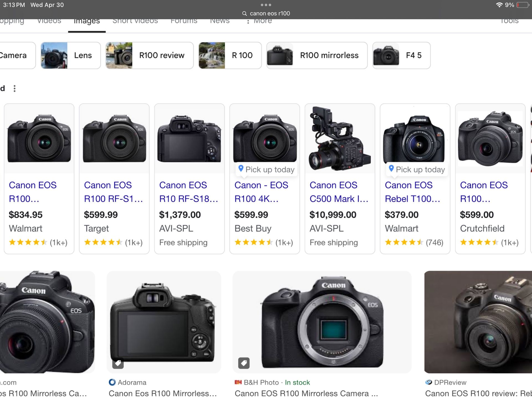Open the Target listing for the EOS R100
The image size is (532, 399).
(108, 192)
